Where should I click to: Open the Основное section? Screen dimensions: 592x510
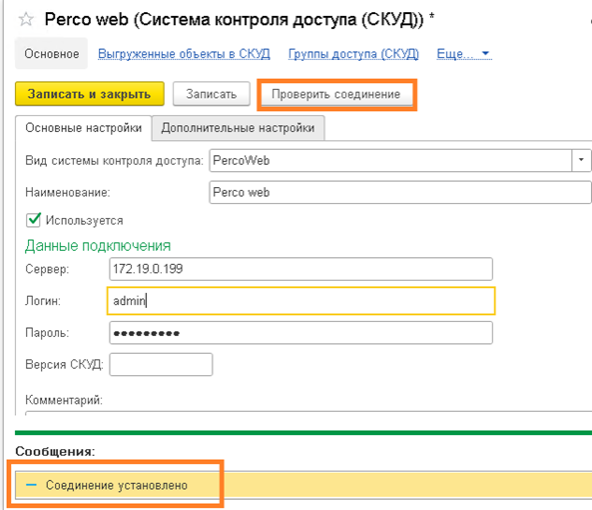[52, 54]
